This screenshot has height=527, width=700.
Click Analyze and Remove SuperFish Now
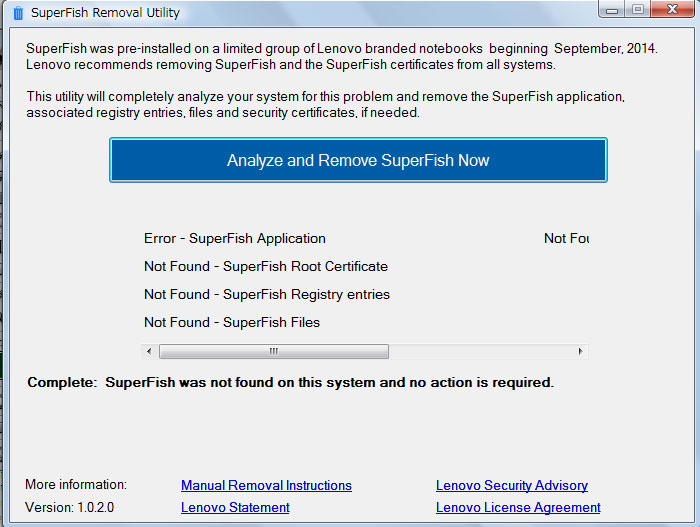click(x=358, y=160)
